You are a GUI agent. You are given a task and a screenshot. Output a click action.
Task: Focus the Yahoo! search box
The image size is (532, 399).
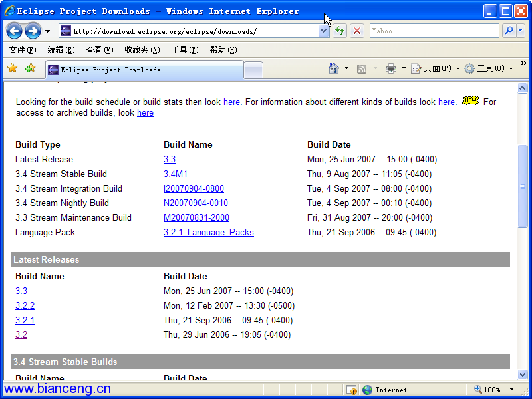click(434, 31)
